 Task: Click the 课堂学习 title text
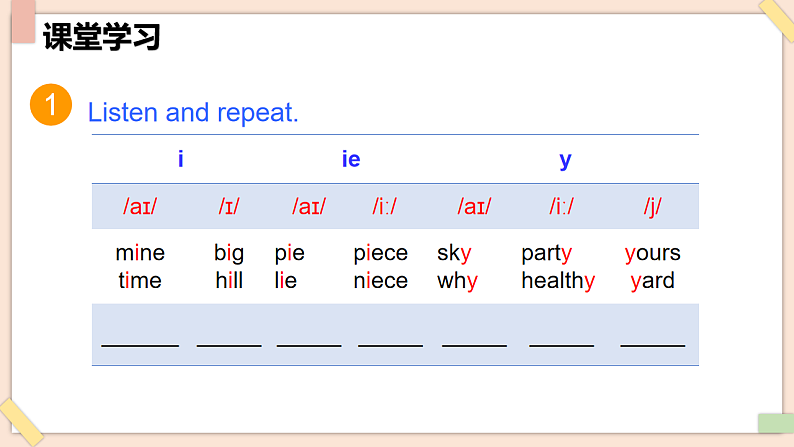[x=102, y=36]
